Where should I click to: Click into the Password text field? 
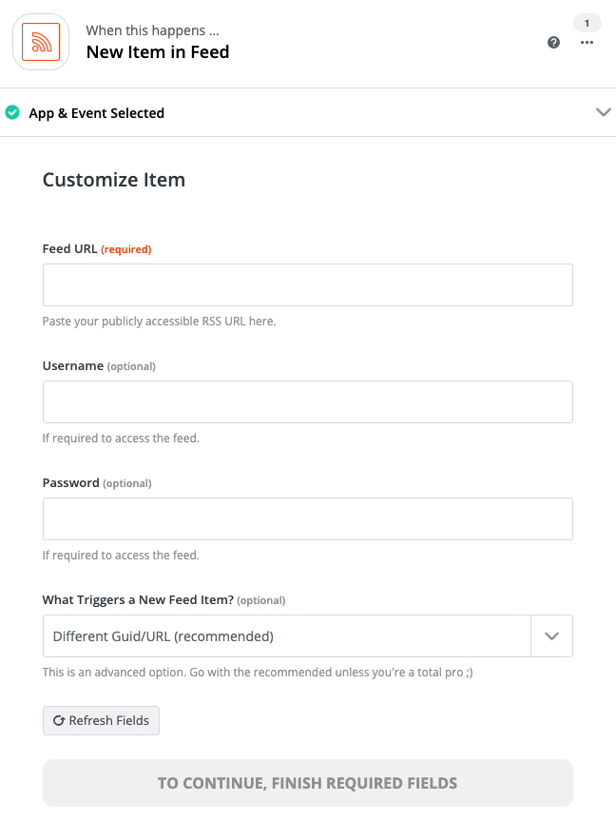click(x=307, y=518)
